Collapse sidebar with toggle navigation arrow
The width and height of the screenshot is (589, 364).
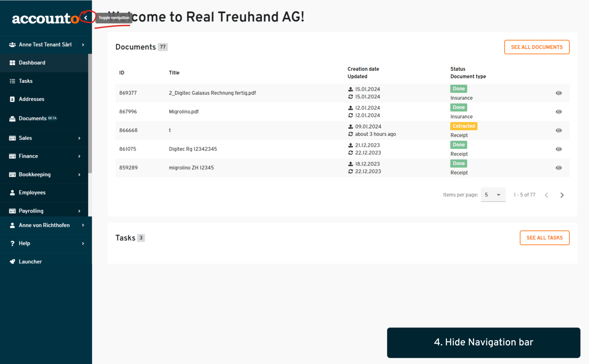coord(86,18)
